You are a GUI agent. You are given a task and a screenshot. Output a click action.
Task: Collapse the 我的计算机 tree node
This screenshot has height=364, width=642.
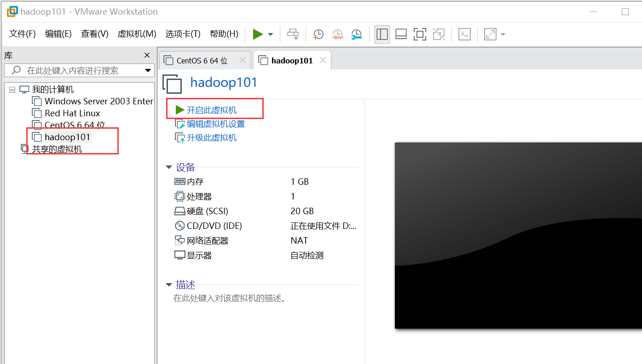[x=12, y=90]
